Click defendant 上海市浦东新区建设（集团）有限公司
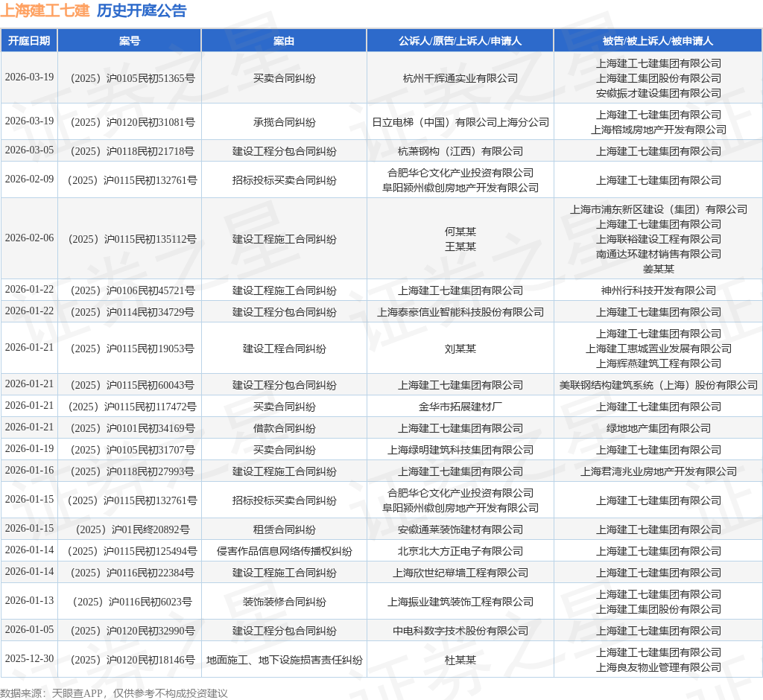The height and width of the screenshot is (700, 763). click(659, 209)
